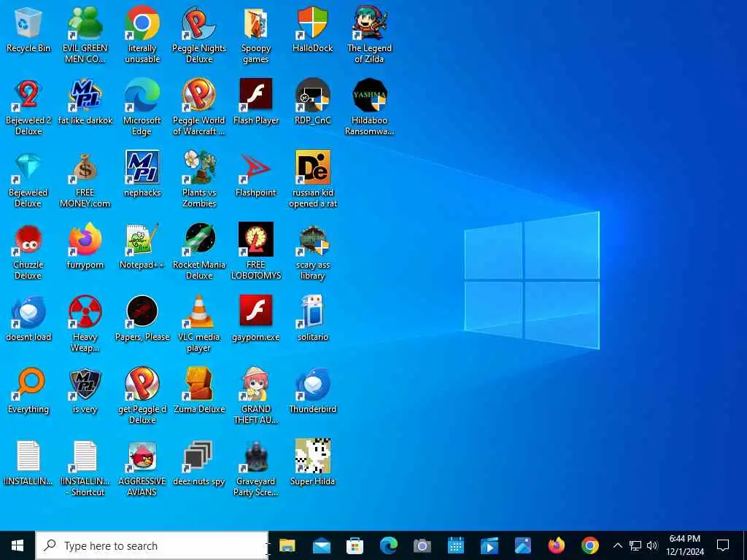
Task: Click the Rocket Mania Deluxe icon
Action: pos(198,239)
